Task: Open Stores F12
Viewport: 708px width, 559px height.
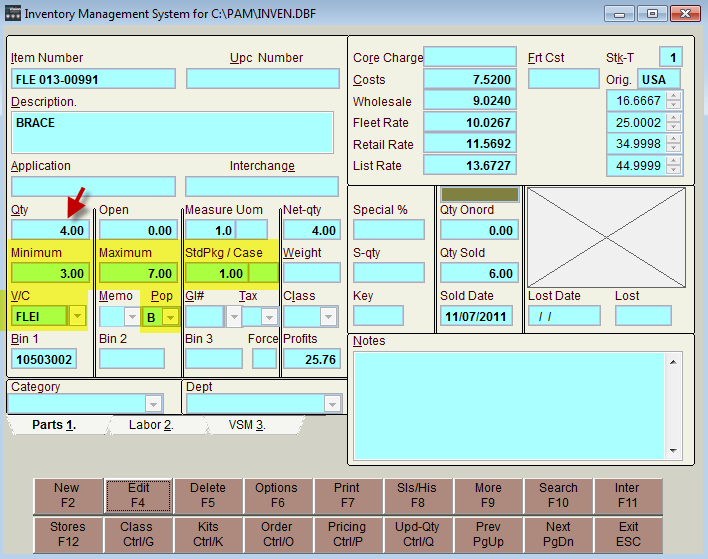Action: [x=68, y=535]
